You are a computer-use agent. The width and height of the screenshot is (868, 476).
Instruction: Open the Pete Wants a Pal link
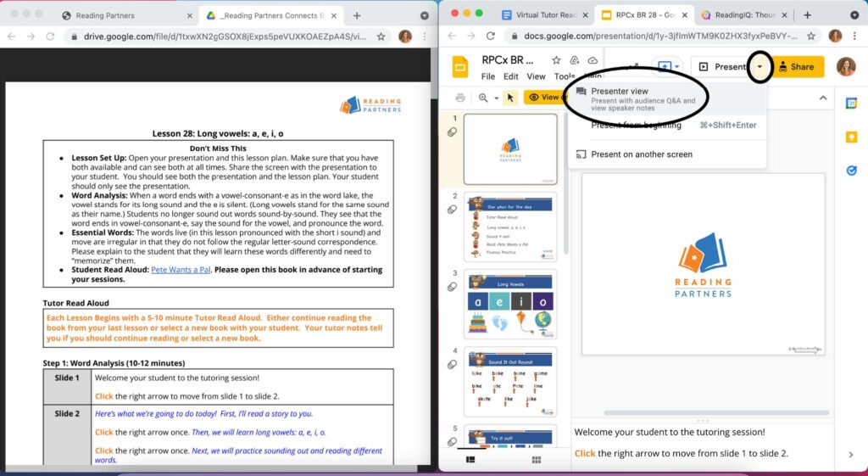point(181,270)
